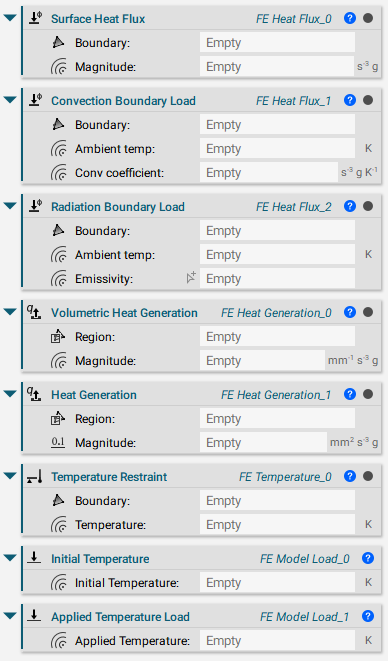Click the FE Model Load_1 label
This screenshot has height=661, width=388.
point(304,617)
